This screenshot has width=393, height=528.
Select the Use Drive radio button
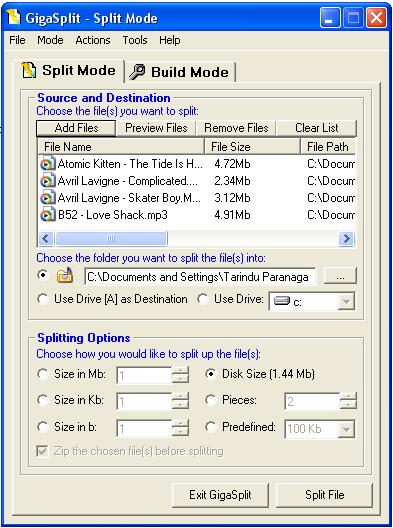(203, 299)
